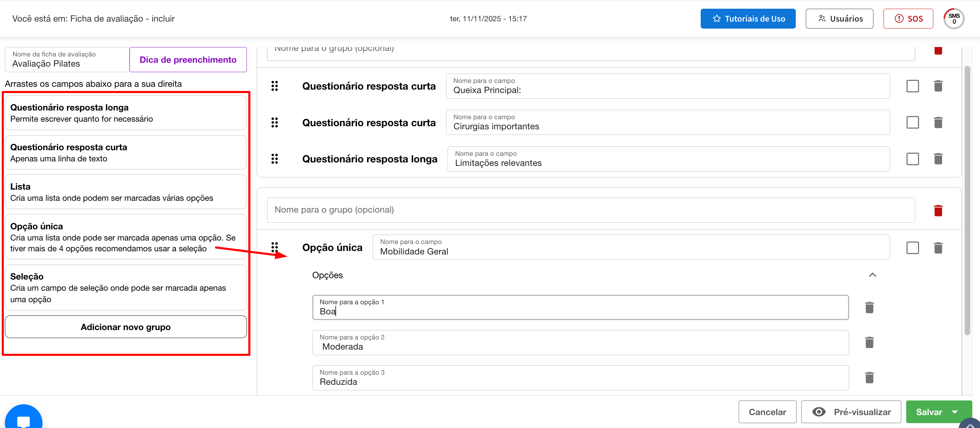Screen dimensions: 980x428
Task: Open the Dica de preenchimento tab
Action: click(188, 60)
